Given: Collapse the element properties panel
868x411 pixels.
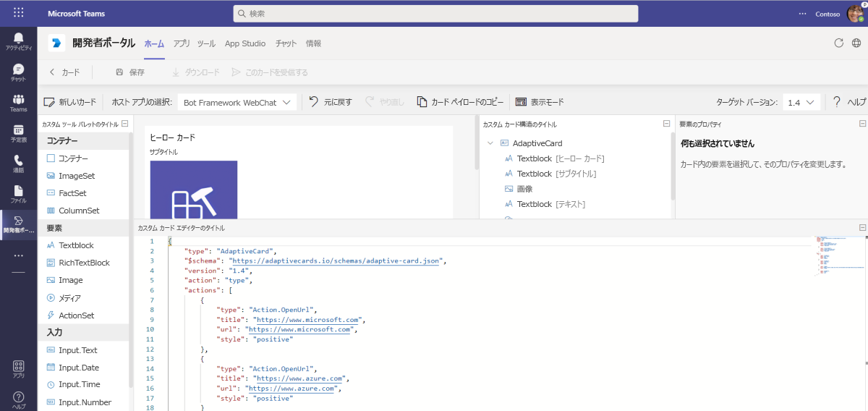Looking at the screenshot, I should (x=862, y=124).
